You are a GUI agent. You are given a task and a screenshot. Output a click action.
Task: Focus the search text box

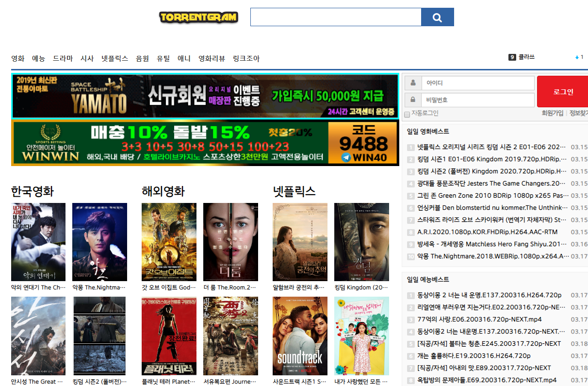[x=336, y=17]
